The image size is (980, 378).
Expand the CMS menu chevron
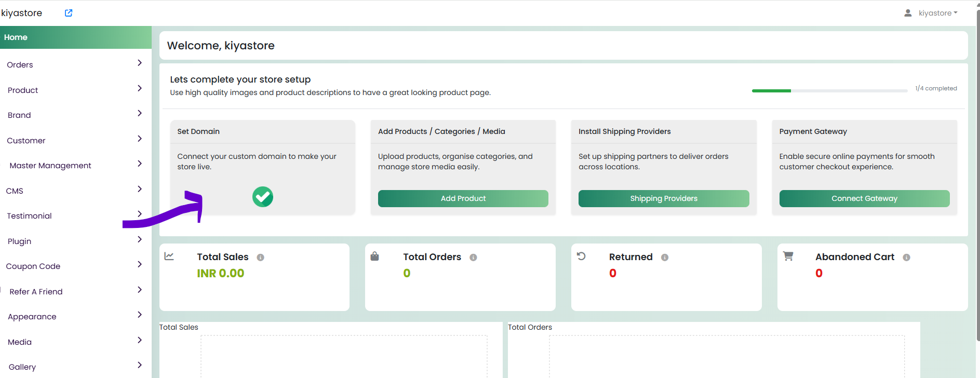(140, 189)
